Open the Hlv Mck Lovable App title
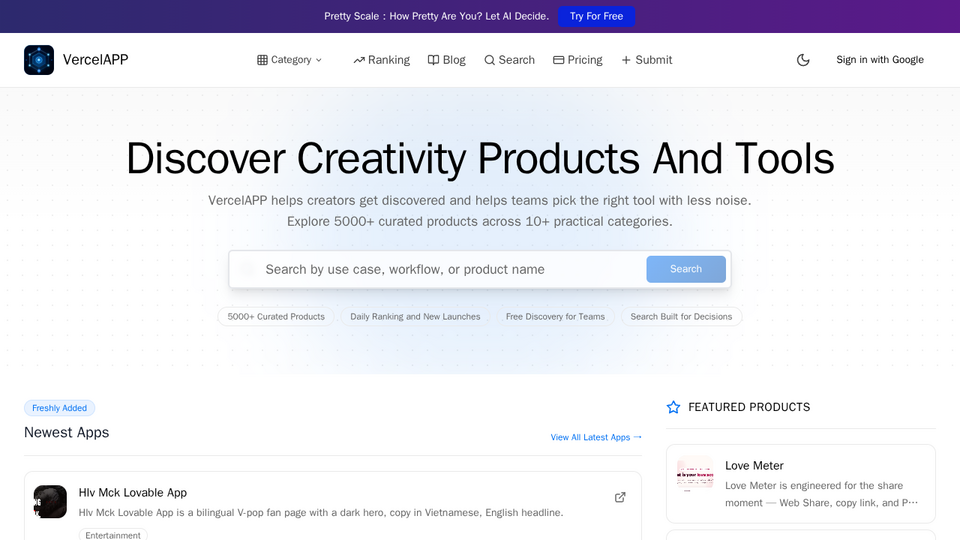The height and width of the screenshot is (540, 960). (133, 493)
